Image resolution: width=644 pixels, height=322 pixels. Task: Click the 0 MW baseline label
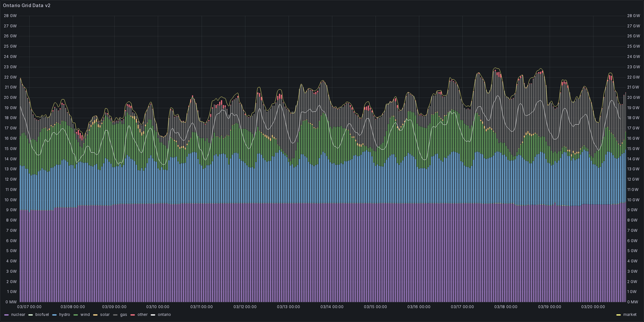click(10, 300)
